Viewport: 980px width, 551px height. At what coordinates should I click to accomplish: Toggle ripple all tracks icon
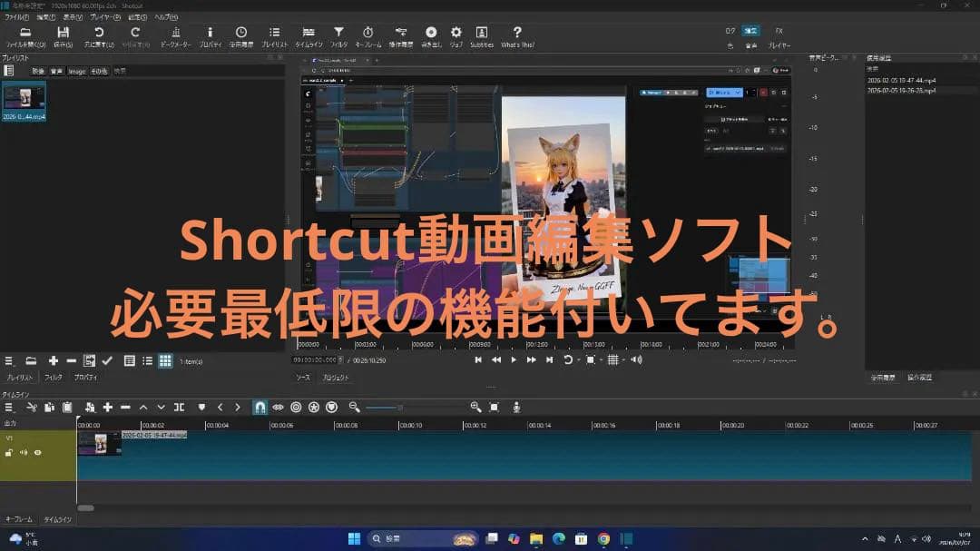314,408
